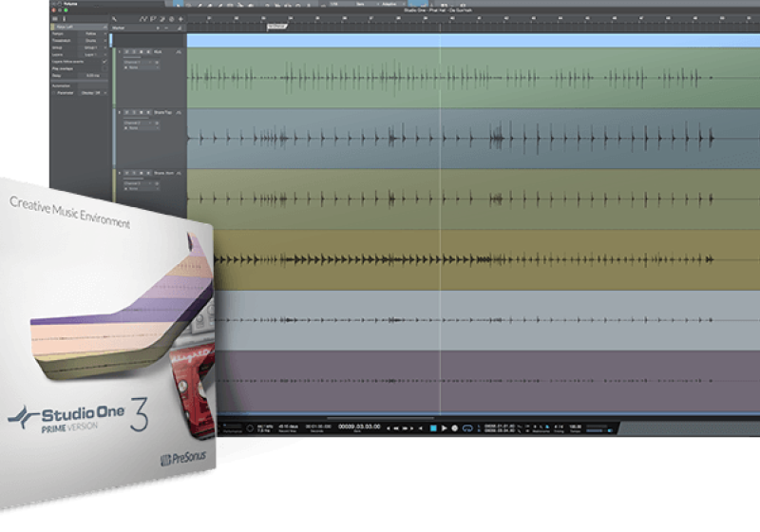Open the Snare Btm Channel 3 dropdown
The height and width of the screenshot is (532, 760).
click(138, 183)
